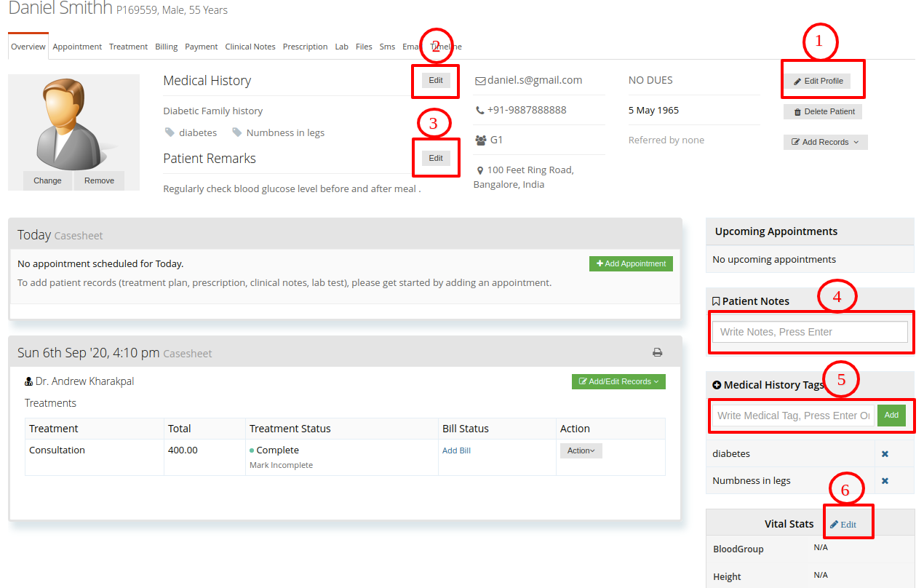Viewport: 924px width, 588px height.
Task: Remove the Numbness in legs tag
Action: pyautogui.click(x=885, y=481)
